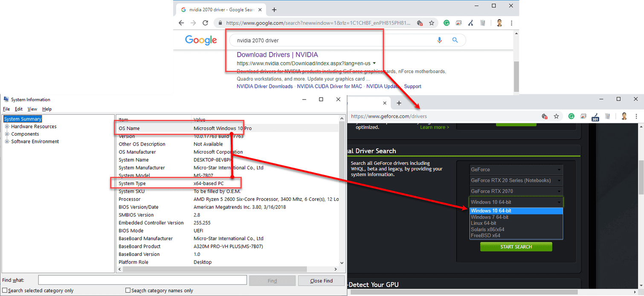Click cookie blocked icon in GeForce address bar
This screenshot has height=296, width=644.
[545, 116]
